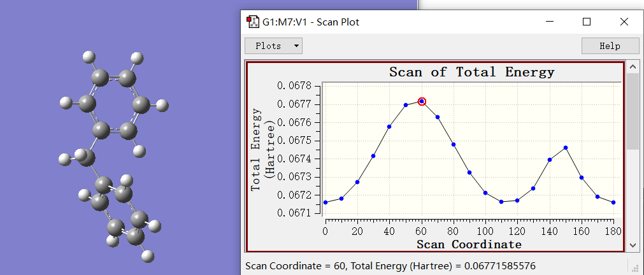Click the scroll up arrow of plot scrollbar
Screen dimensions: 644x275
pos(633,67)
